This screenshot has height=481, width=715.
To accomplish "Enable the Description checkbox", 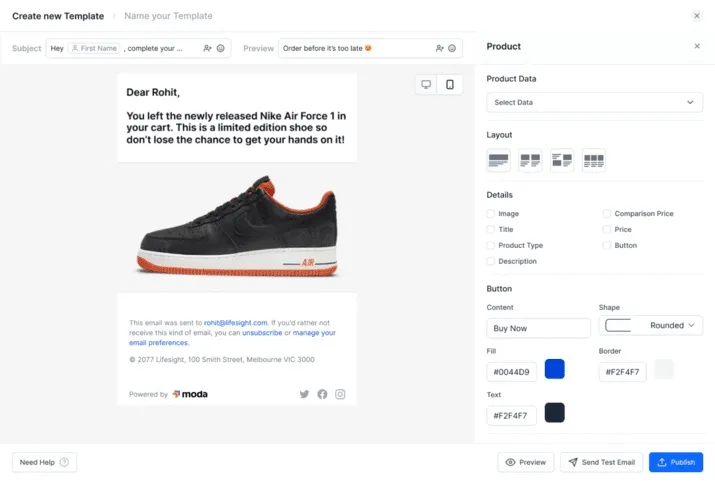I will [x=491, y=261].
